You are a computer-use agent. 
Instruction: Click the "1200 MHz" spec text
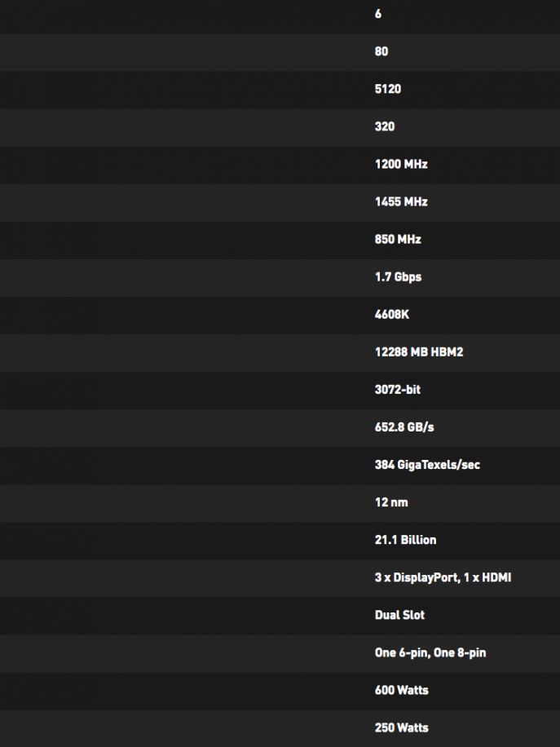(401, 164)
